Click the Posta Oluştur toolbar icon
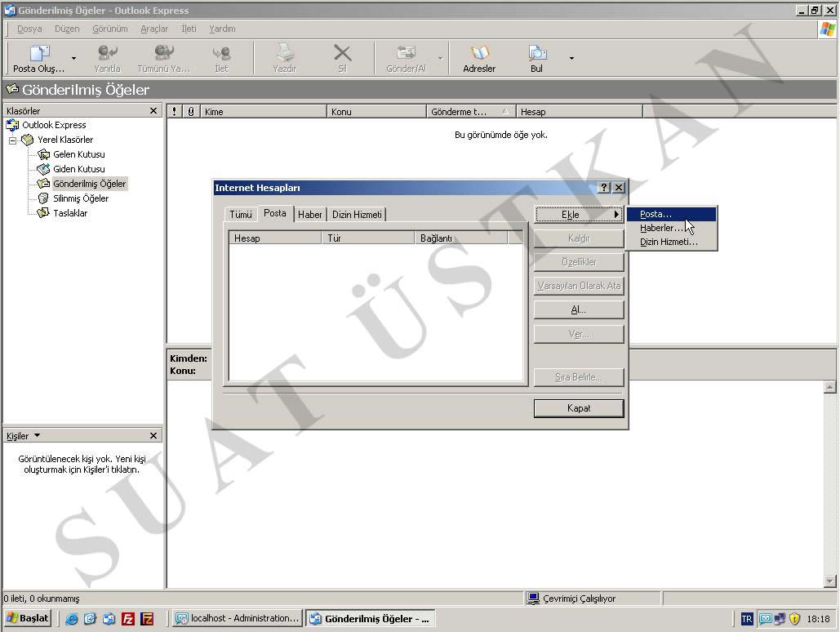840x632 pixels. point(39,53)
